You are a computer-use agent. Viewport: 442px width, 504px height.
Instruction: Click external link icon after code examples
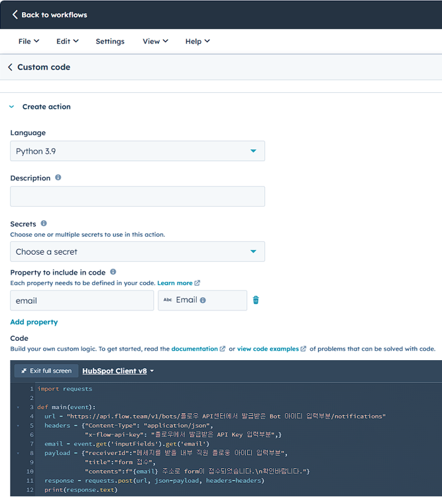click(304, 349)
